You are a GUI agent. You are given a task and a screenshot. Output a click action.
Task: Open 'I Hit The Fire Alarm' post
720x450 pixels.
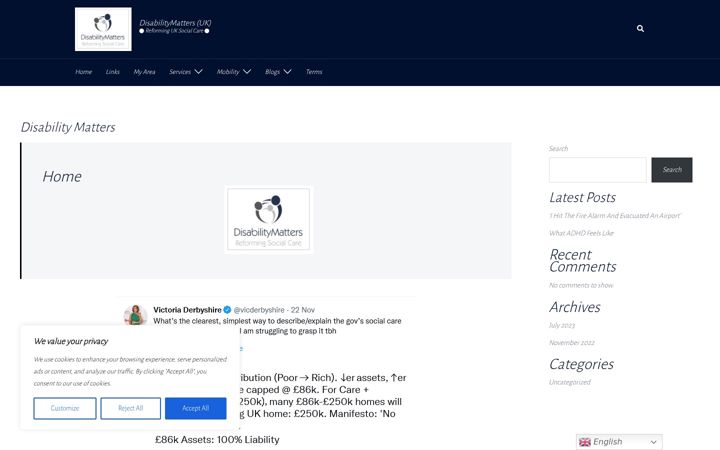pyautogui.click(x=615, y=215)
